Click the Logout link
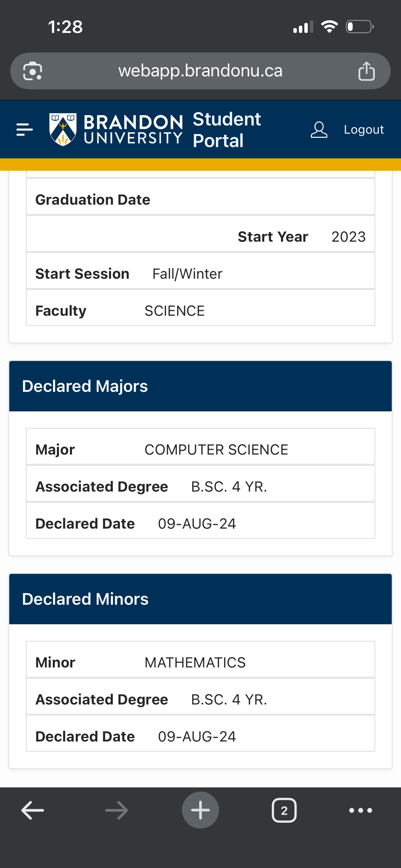The width and height of the screenshot is (401, 868). click(364, 130)
